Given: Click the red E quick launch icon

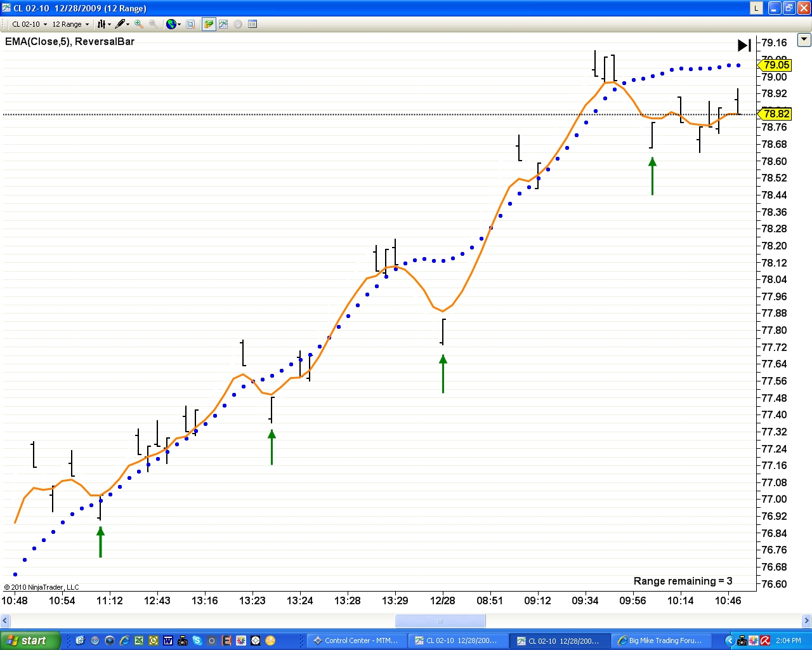Looking at the screenshot, I should (x=226, y=640).
